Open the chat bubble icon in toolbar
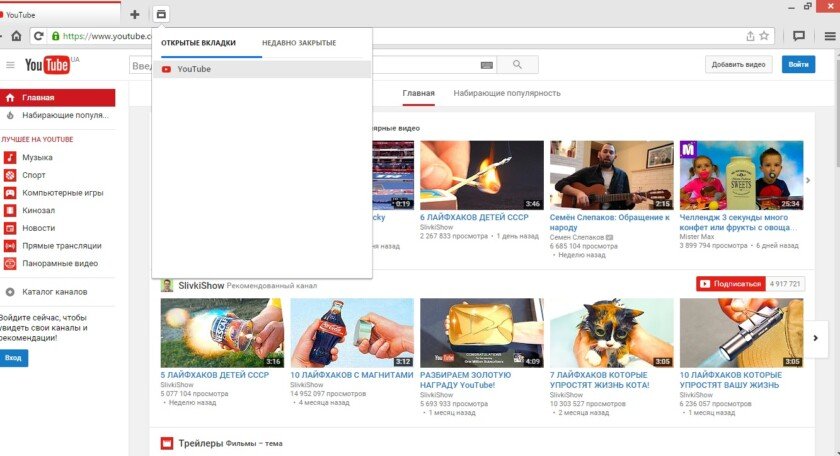The image size is (840, 456). tap(799, 36)
